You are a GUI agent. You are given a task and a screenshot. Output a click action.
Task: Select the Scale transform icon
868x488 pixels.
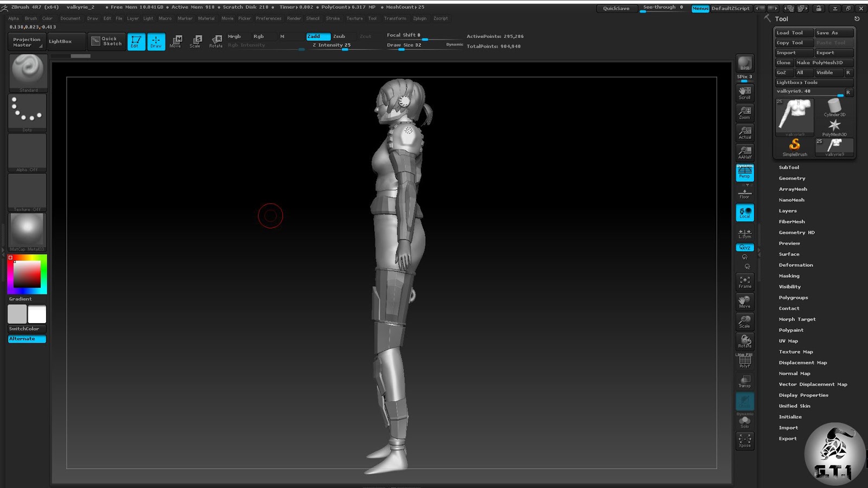tap(195, 41)
